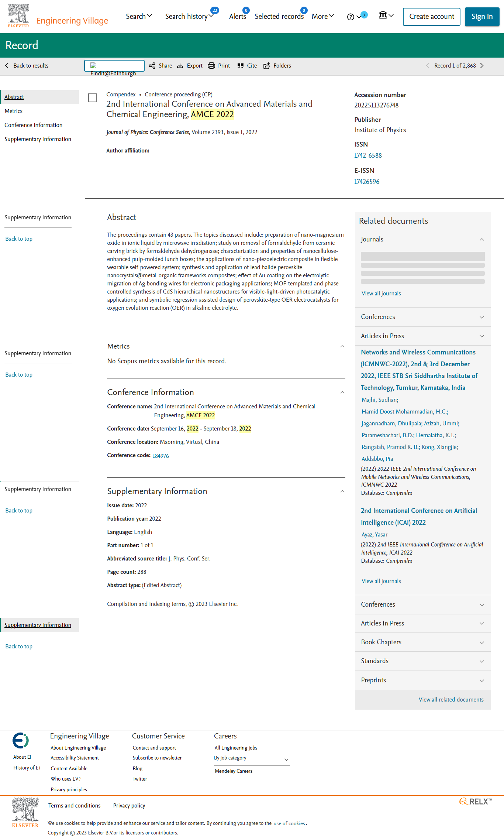Open Mendeley Careers link
The height and width of the screenshot is (840, 504).
coord(234,771)
